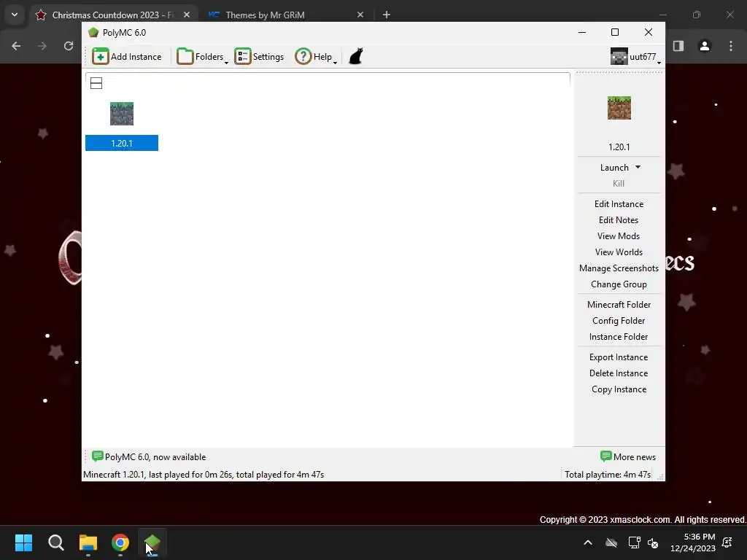Open the PolyMC 6.0 now available news
Viewport: 747px width, 560px height.
pyautogui.click(x=149, y=457)
